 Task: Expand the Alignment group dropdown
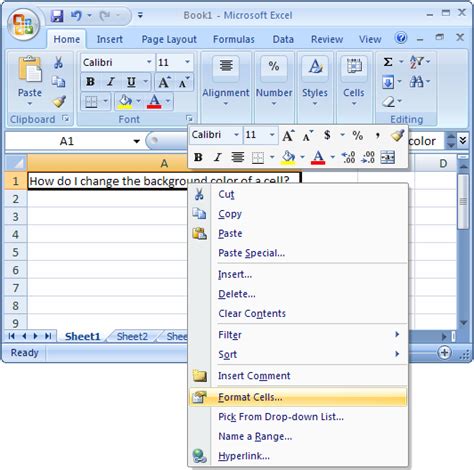pyautogui.click(x=226, y=104)
